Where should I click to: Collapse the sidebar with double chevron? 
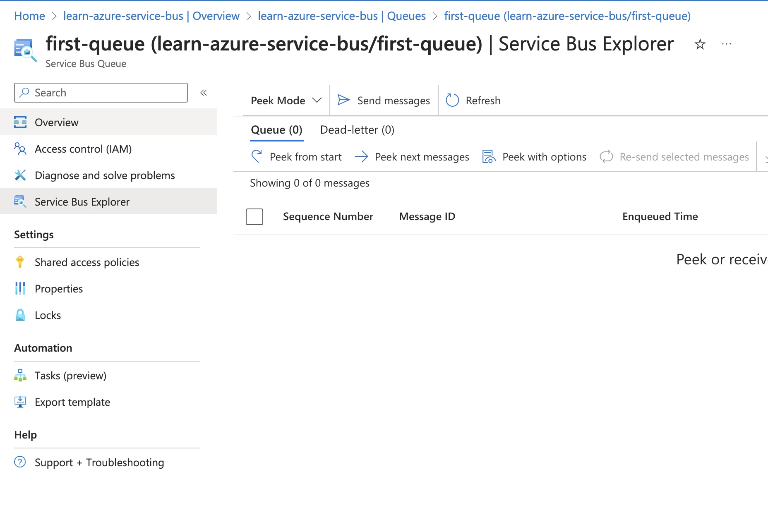tap(204, 93)
